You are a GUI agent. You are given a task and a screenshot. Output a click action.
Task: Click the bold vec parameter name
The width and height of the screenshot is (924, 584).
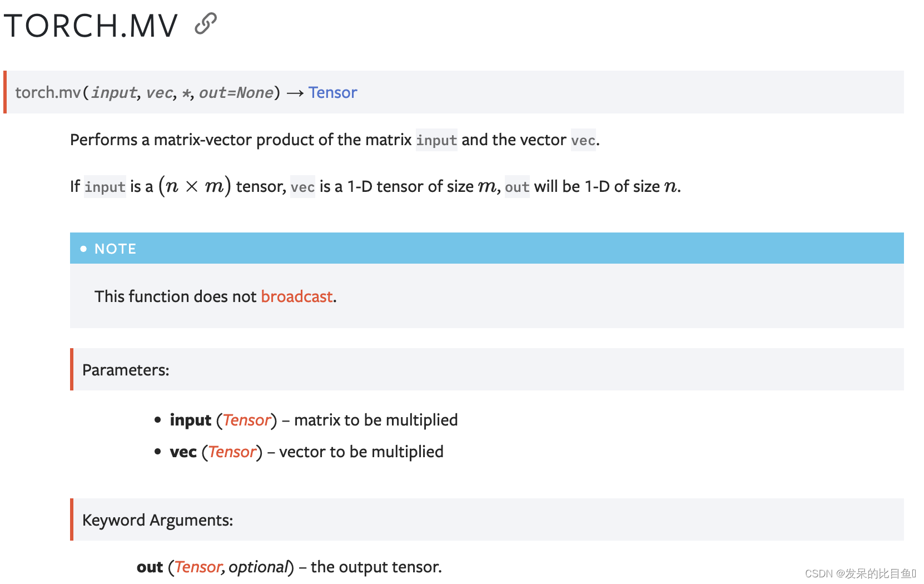tap(183, 452)
